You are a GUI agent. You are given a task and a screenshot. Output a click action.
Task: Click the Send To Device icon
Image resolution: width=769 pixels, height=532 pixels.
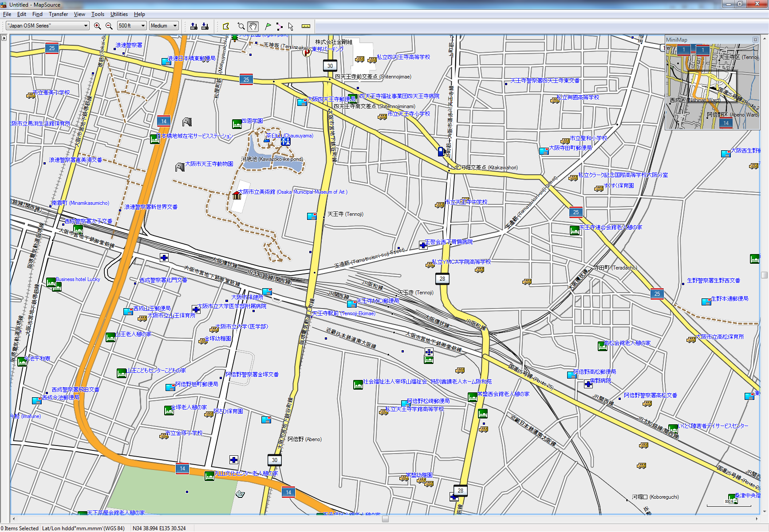click(x=194, y=26)
